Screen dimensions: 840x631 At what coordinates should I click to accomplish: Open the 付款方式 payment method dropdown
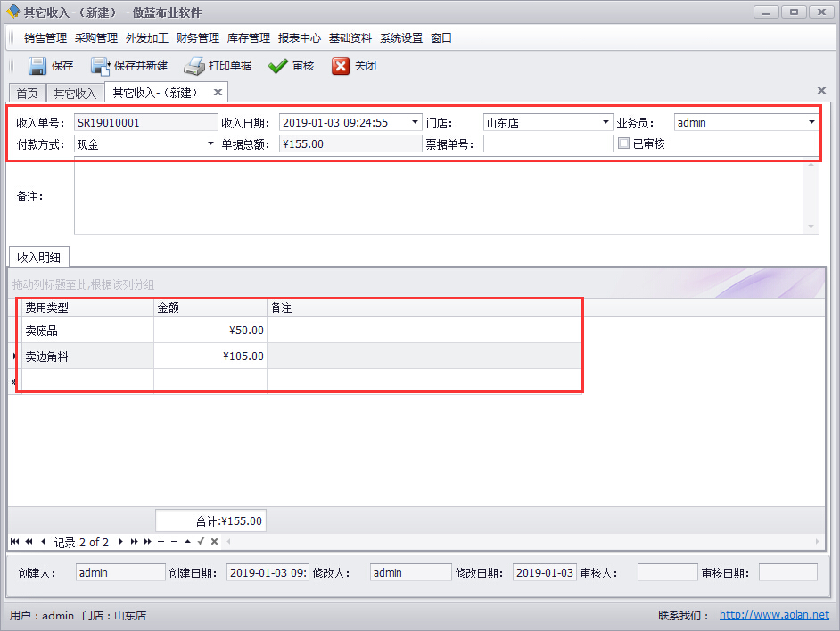[x=210, y=143]
